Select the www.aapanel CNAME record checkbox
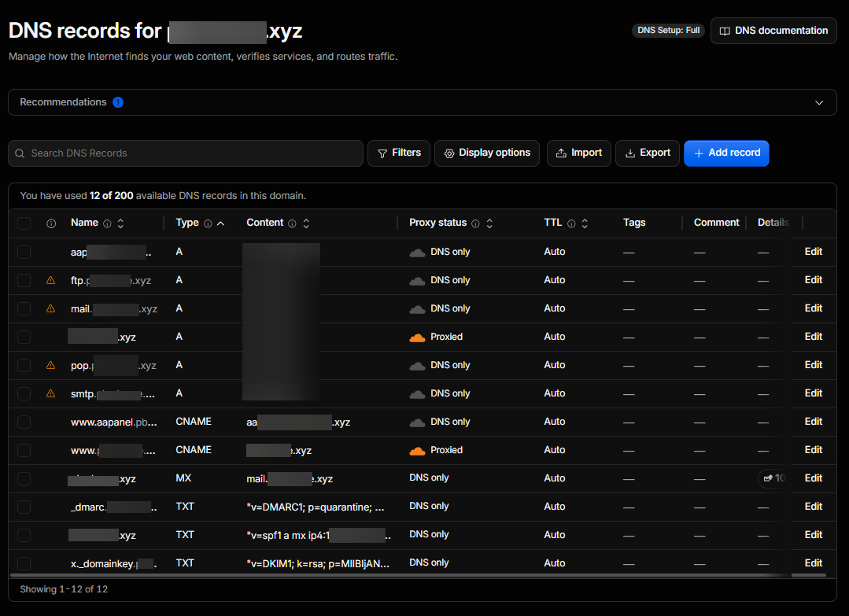 [x=24, y=422]
